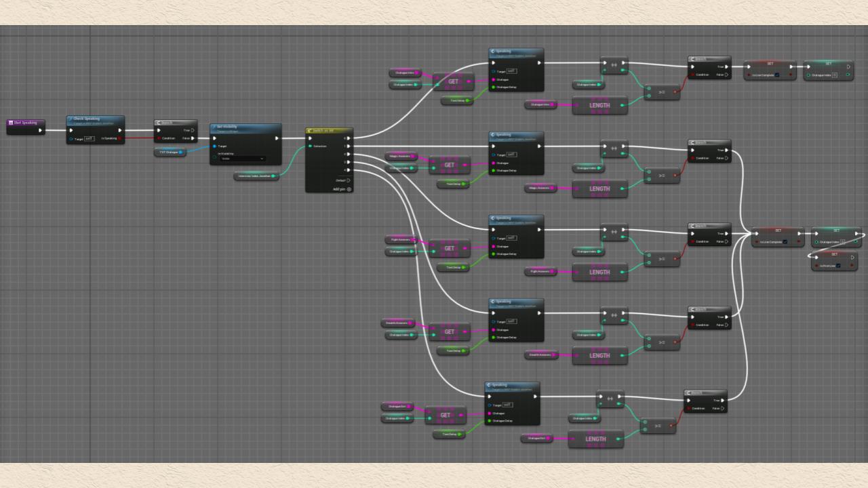The width and height of the screenshot is (868, 488).
Task: Select the Check Speaking function node header
Action: [x=95, y=119]
